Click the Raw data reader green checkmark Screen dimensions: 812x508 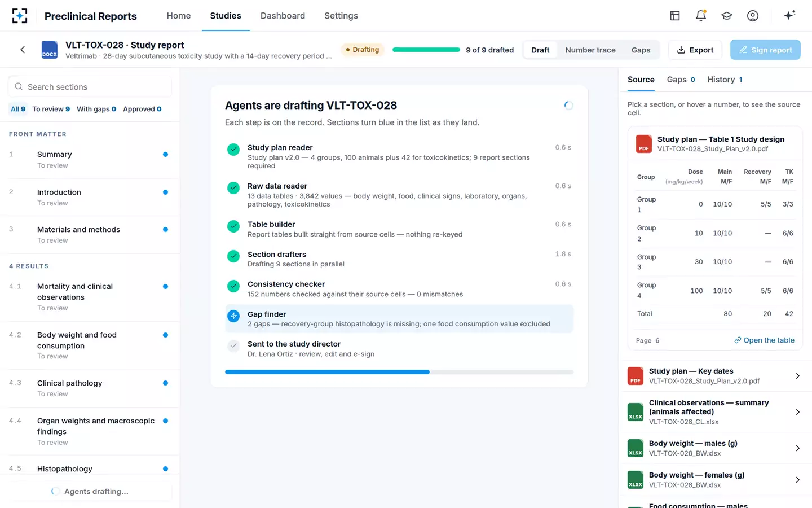(x=233, y=188)
